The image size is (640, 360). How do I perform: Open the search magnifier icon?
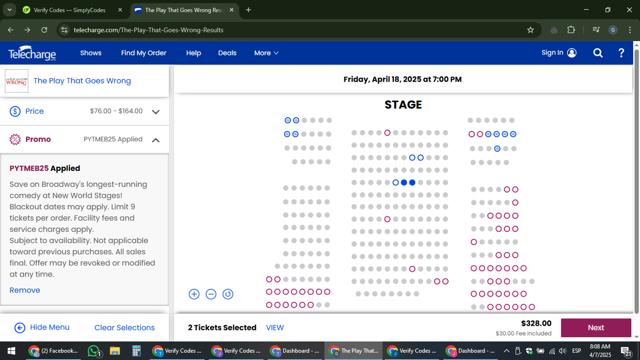pyautogui.click(x=598, y=53)
